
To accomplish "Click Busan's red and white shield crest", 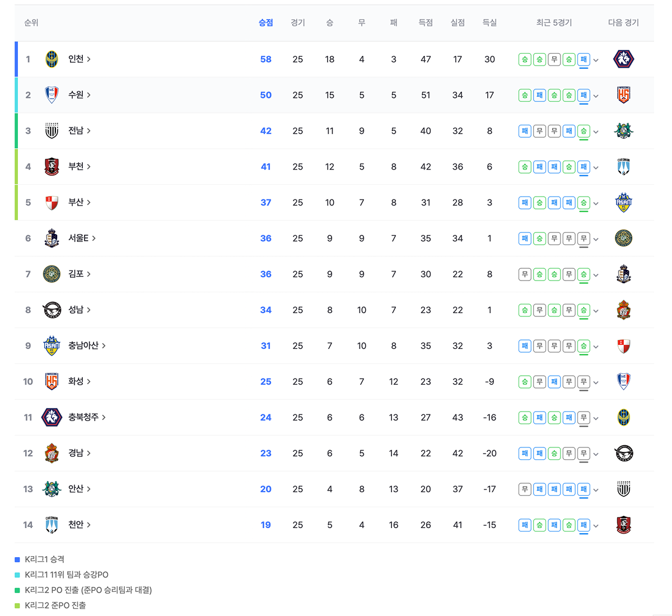I will pyautogui.click(x=52, y=202).
